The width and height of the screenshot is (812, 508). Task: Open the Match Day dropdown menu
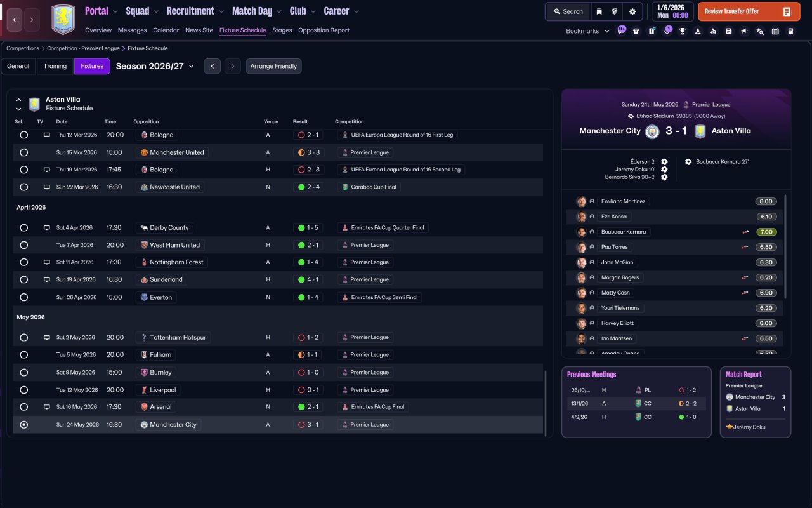[x=258, y=11]
